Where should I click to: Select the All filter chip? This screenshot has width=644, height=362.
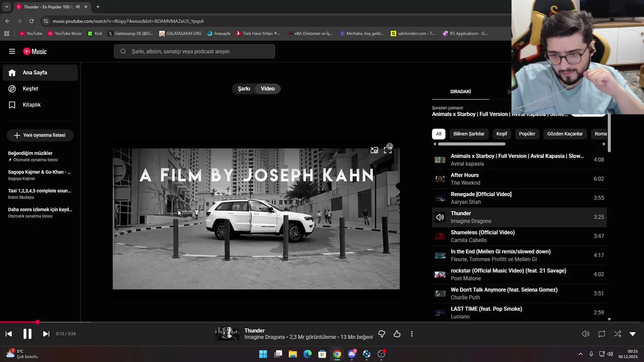(x=439, y=134)
